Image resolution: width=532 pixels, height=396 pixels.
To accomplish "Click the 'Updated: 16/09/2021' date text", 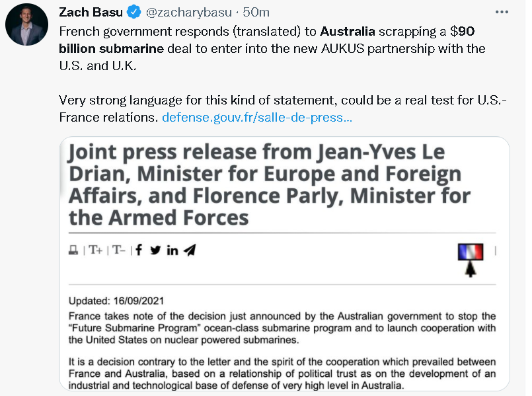I will [x=118, y=298].
